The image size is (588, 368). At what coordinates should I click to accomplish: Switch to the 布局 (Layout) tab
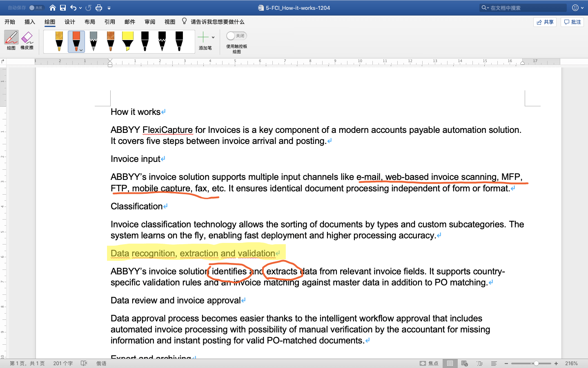[x=90, y=22]
